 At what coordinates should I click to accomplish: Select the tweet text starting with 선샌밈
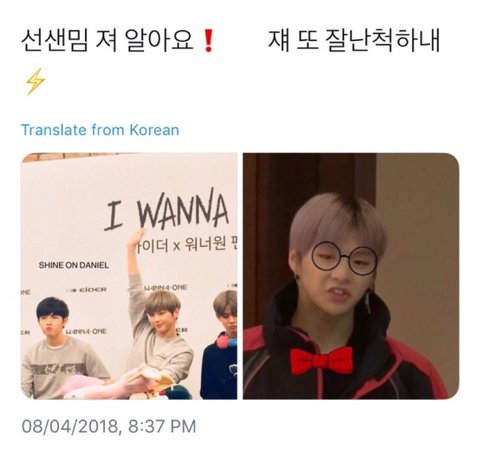point(108,41)
